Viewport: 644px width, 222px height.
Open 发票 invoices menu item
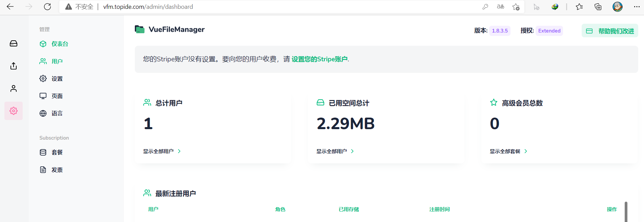[x=51, y=170]
